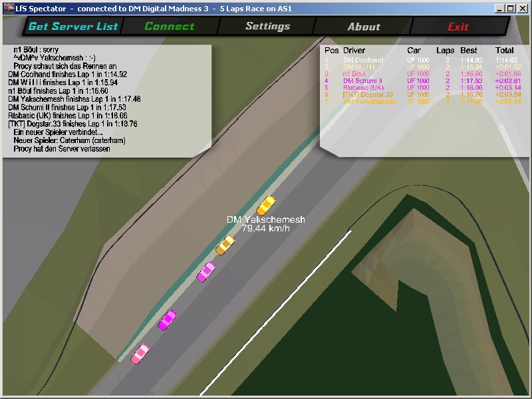Click the Best column header
This screenshot has height=399, width=532.
point(469,51)
